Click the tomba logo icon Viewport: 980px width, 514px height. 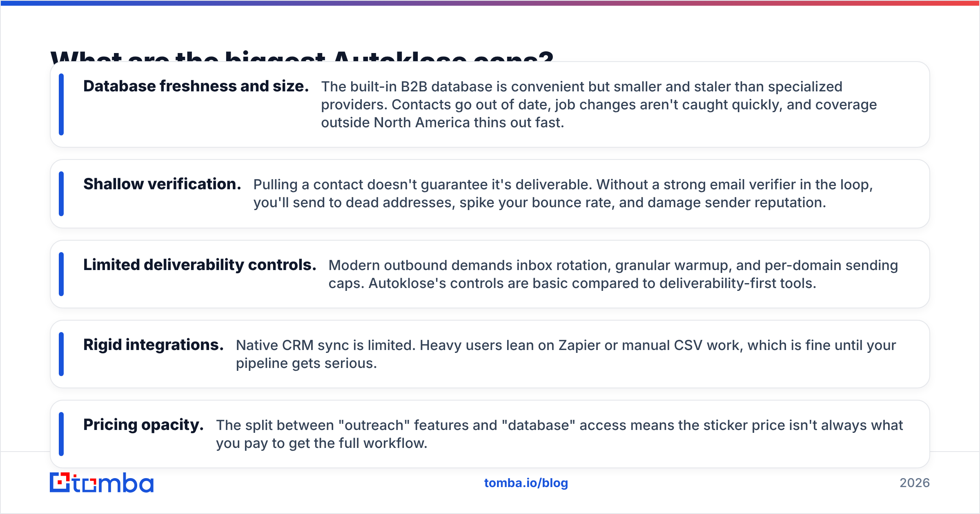tap(102, 483)
